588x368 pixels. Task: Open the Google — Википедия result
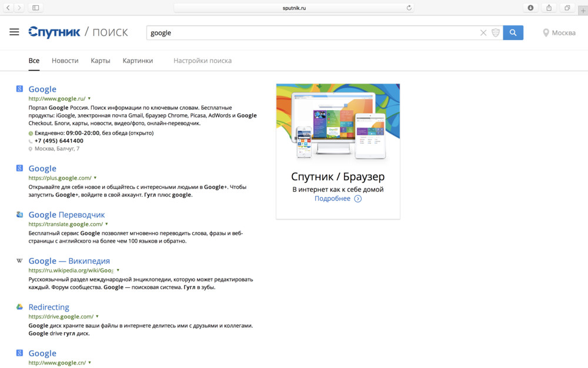click(69, 261)
